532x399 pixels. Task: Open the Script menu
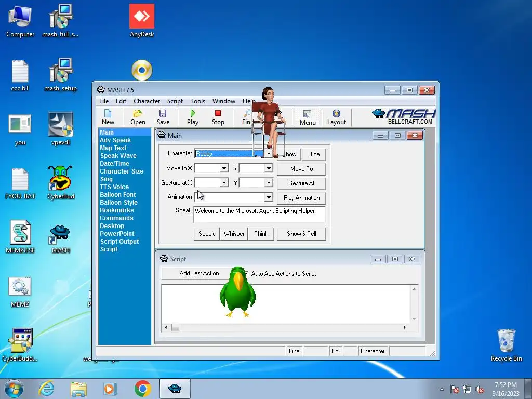coord(175,101)
